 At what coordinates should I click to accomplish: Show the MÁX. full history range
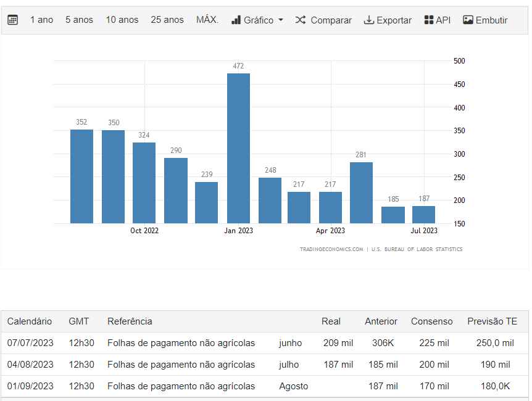pos(207,20)
